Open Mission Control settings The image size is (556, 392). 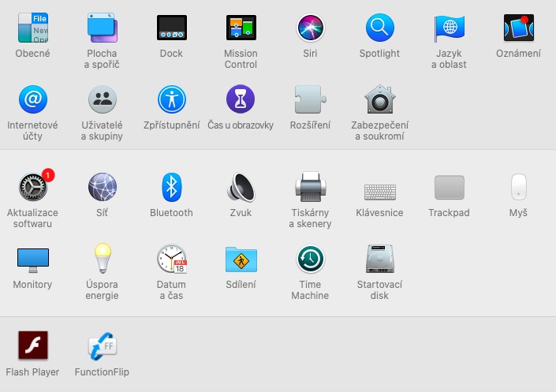[x=241, y=28]
